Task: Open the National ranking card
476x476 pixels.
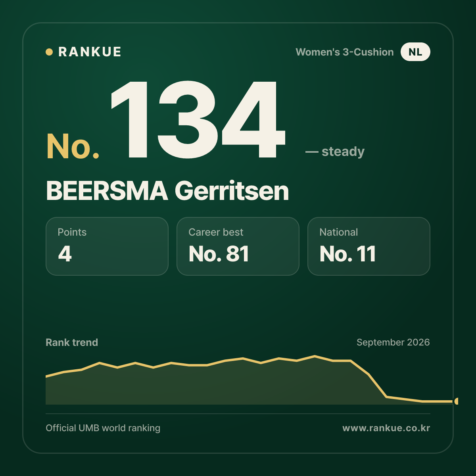Action: [369, 246]
